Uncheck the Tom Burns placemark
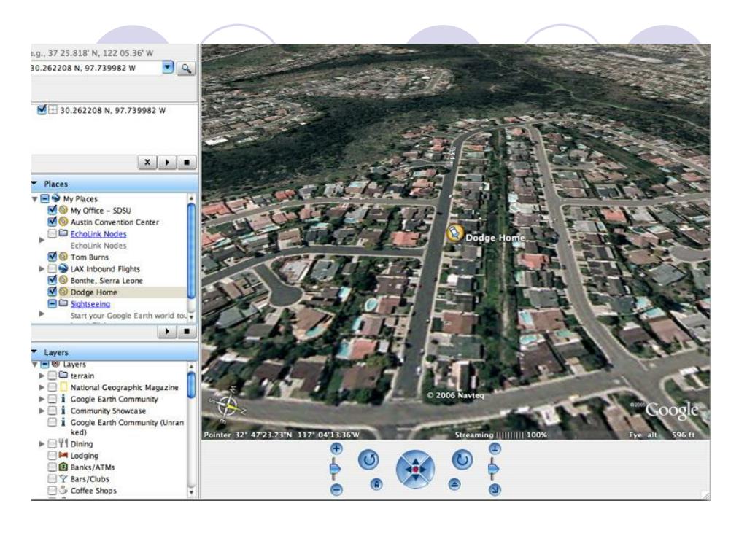Image resolution: width=747 pixels, height=560 pixels. [x=53, y=257]
